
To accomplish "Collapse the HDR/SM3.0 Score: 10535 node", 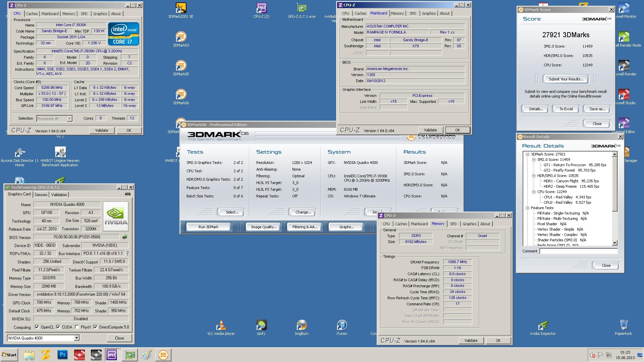I will (534, 176).
